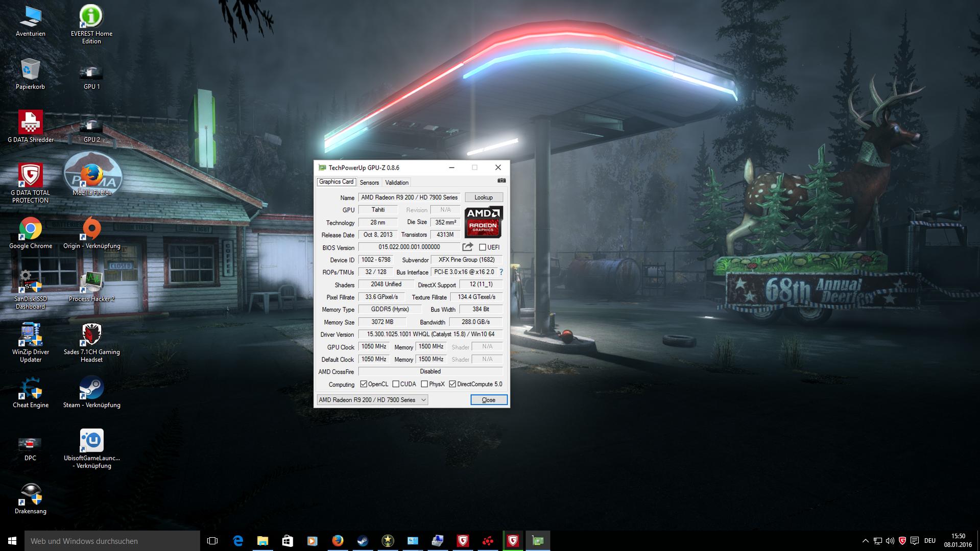The width and height of the screenshot is (980, 551).
Task: Select the Drakensang desktop icon
Action: 31,499
